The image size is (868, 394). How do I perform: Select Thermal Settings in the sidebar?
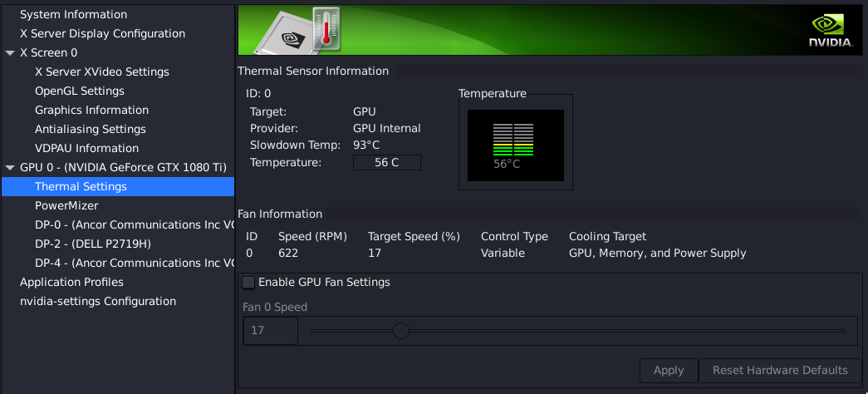pos(81,187)
